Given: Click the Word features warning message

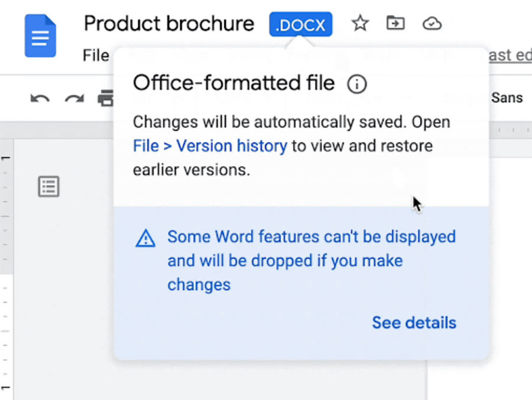Looking at the screenshot, I should coord(311,261).
